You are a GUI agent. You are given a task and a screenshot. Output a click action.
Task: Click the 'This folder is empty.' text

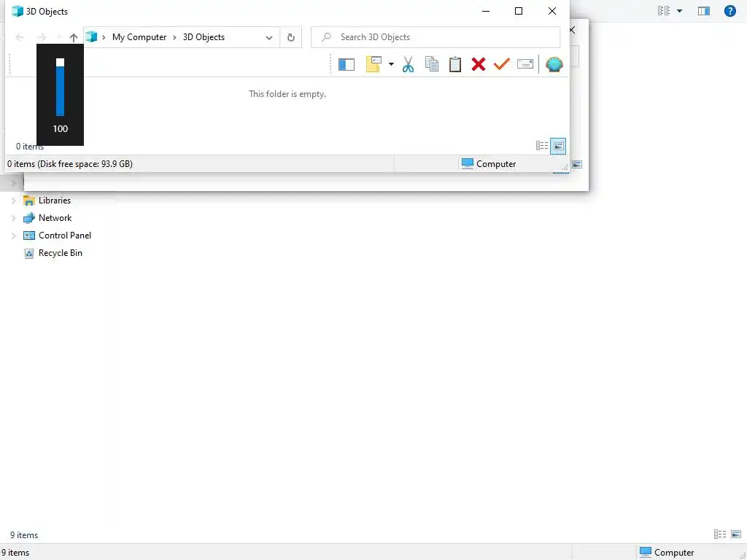(x=287, y=94)
